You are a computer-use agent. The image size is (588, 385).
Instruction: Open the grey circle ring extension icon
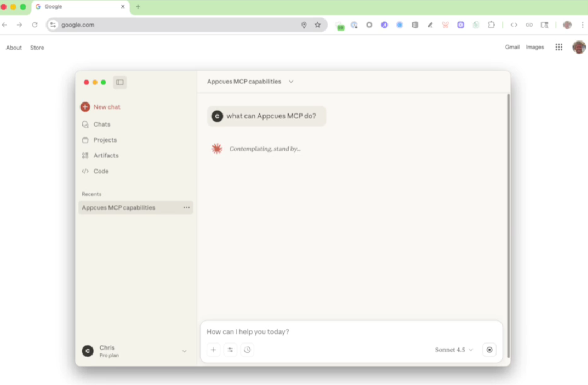[369, 24]
